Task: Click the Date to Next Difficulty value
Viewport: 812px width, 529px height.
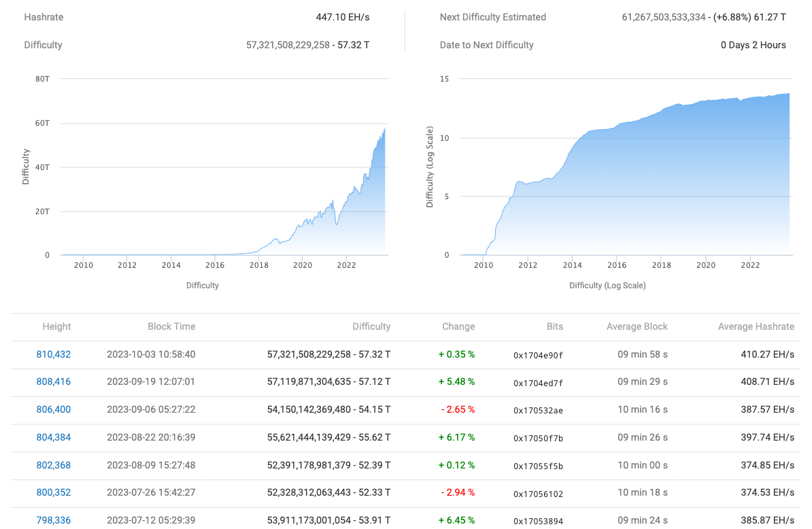Action: click(x=754, y=45)
